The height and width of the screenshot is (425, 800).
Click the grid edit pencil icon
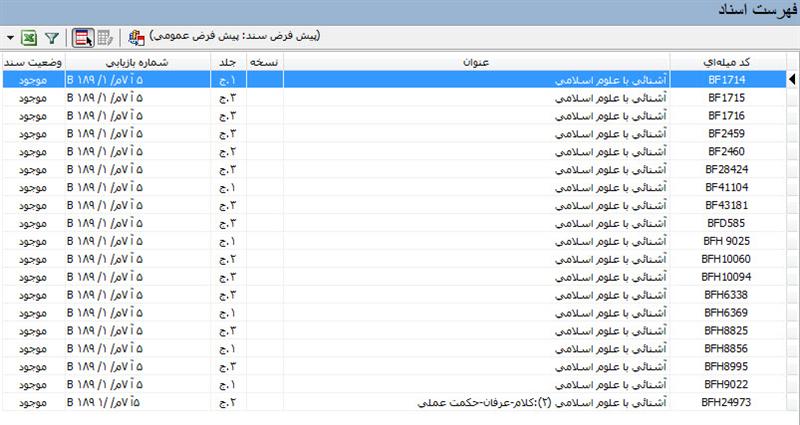pyautogui.click(x=105, y=38)
